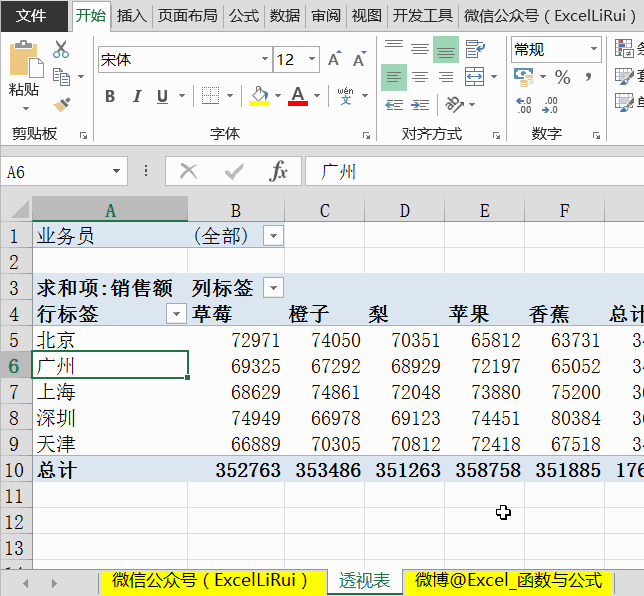Open alignment settings dialog launcher

pos(496,136)
